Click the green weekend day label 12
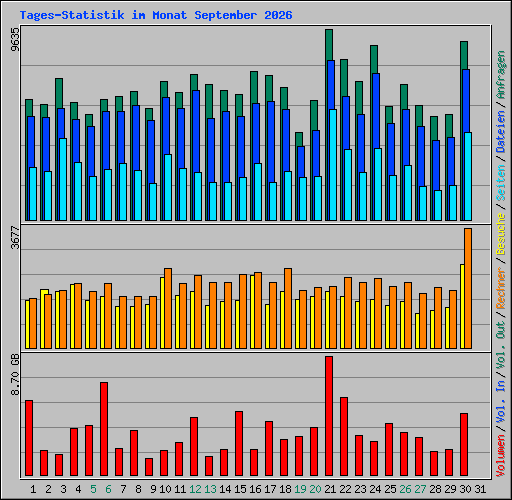512x500 pixels. click(195, 489)
